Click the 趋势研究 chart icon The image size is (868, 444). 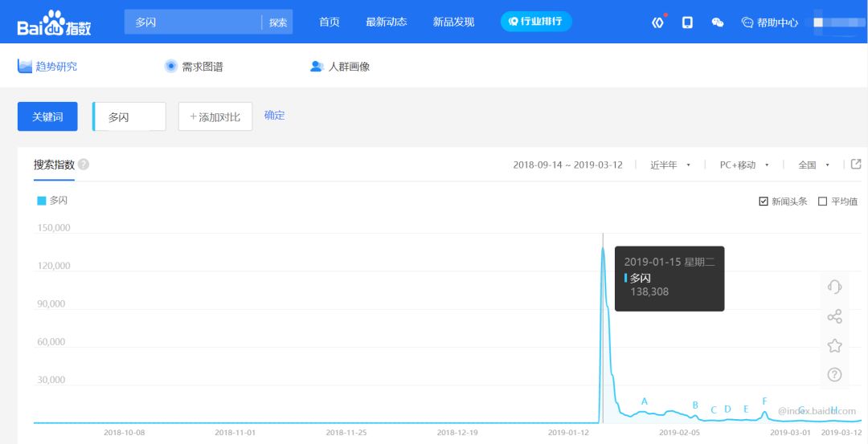(25, 67)
